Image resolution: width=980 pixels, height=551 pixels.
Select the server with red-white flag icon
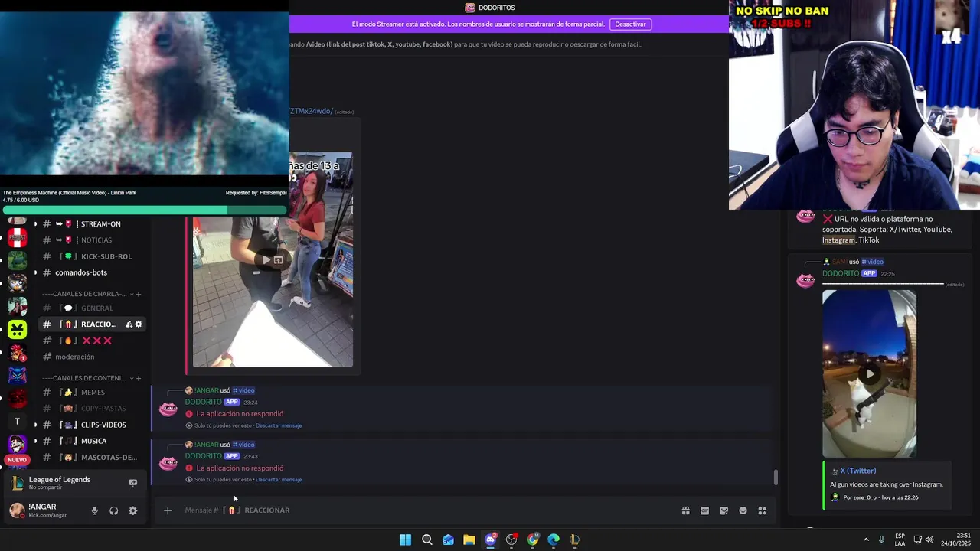point(17,237)
